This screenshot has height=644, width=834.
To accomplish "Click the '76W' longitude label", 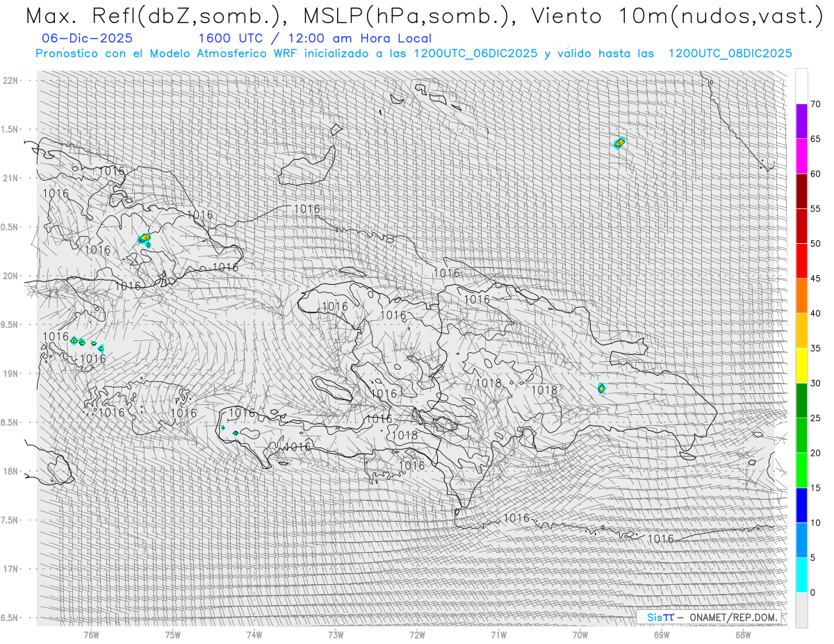I will [92, 634].
